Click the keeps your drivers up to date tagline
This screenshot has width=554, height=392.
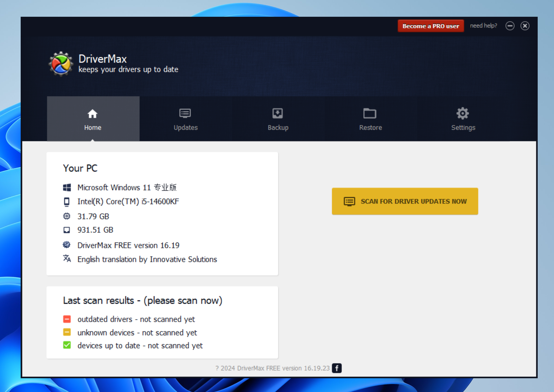pyautogui.click(x=128, y=70)
